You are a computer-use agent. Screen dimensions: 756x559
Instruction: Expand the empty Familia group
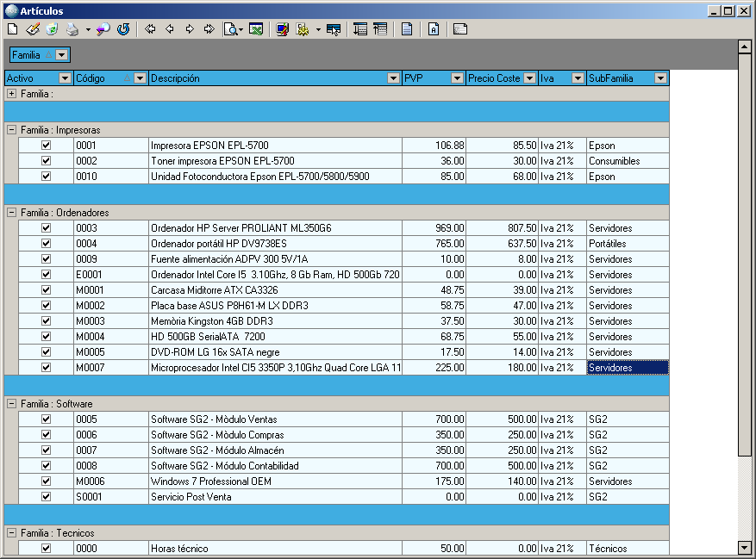click(11, 94)
